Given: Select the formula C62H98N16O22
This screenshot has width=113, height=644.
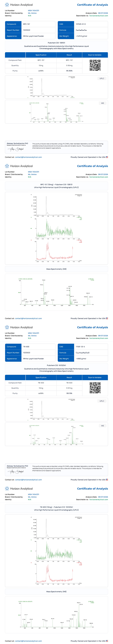Looking at the screenshot, I should pos(81,30).
